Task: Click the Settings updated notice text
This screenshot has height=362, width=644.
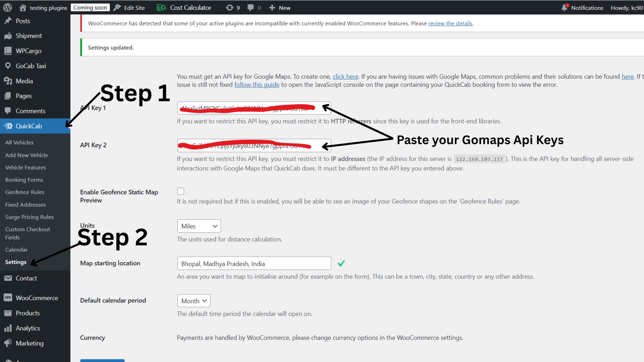Action: [111, 48]
